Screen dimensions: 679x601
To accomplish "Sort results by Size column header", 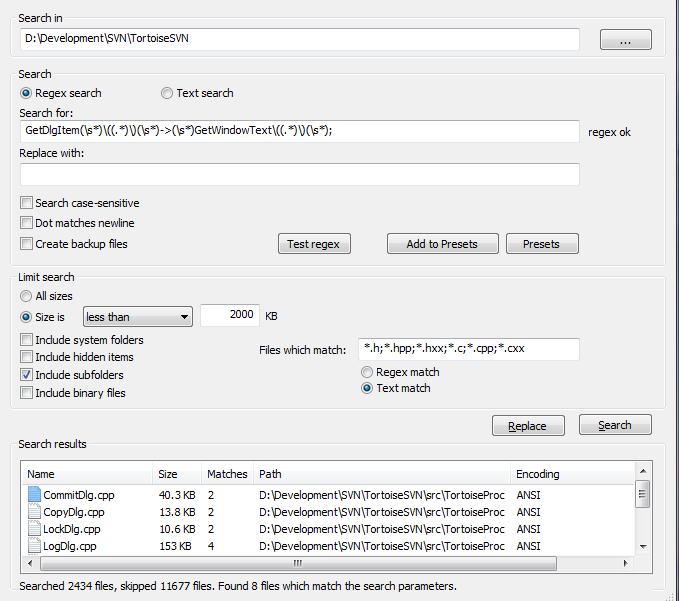I will pyautogui.click(x=177, y=474).
